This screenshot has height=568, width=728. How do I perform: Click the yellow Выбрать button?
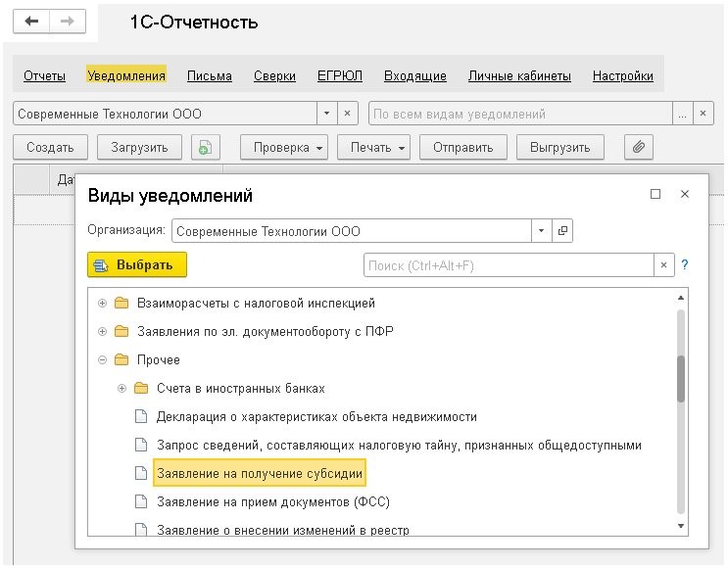(136, 265)
